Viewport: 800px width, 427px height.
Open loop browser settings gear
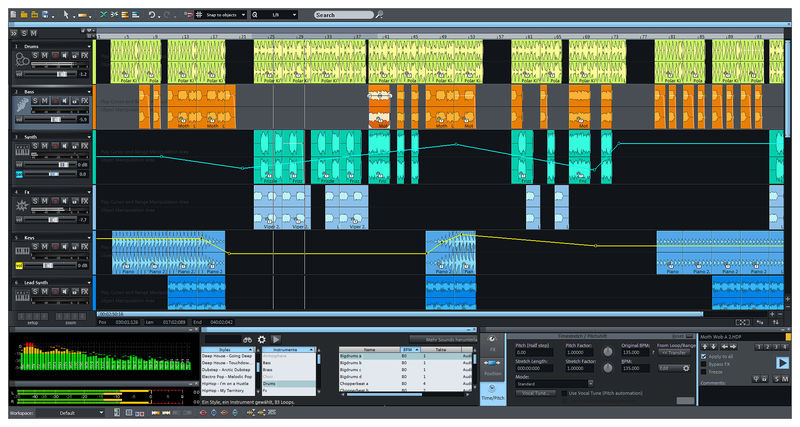[x=262, y=339]
